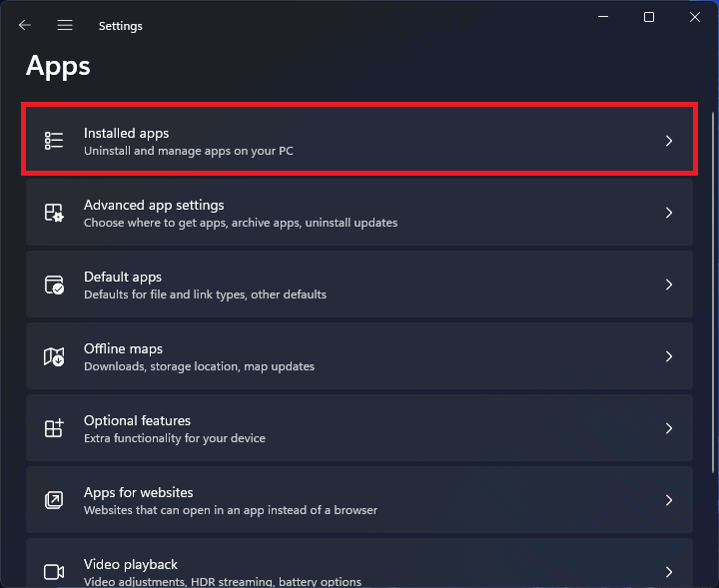Open Apps for websites chevron arrow

pyautogui.click(x=669, y=500)
